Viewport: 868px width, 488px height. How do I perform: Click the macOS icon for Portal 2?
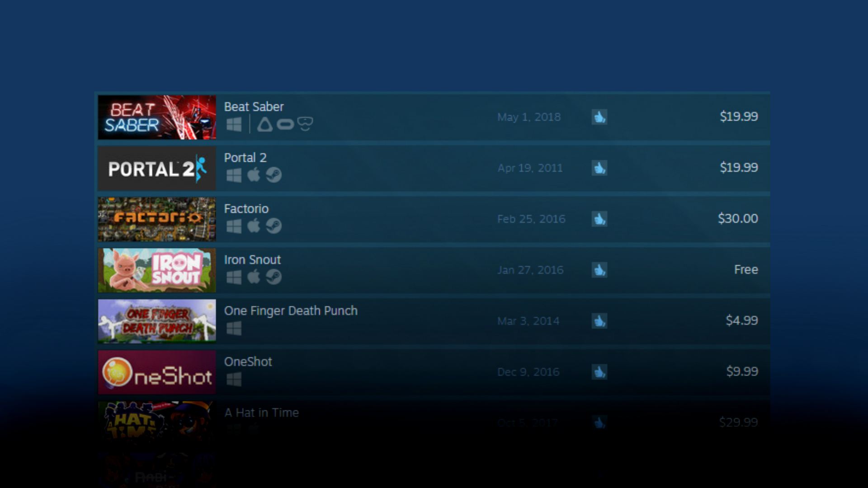click(251, 174)
